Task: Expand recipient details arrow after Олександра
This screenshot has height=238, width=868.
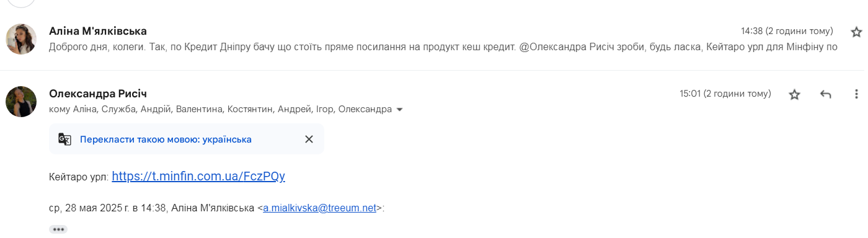Action: [399, 110]
